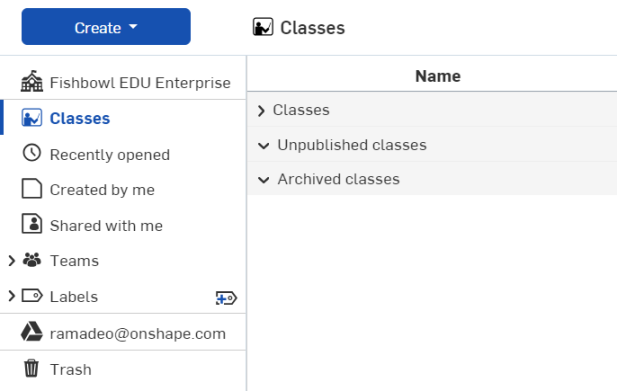Image resolution: width=617 pixels, height=391 pixels.
Task: Select Shared with me filter
Action: (x=106, y=226)
